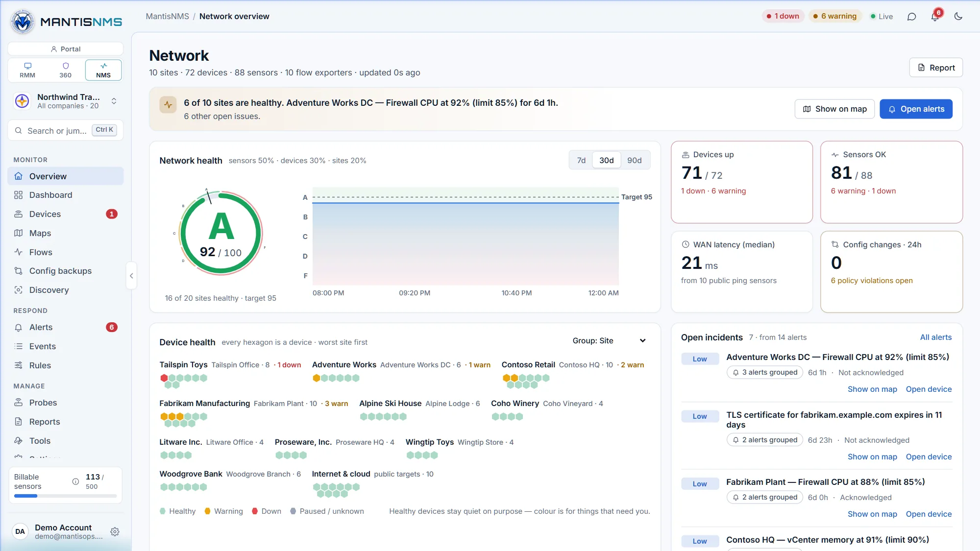Go to Dashboard in sidebar

click(66, 195)
